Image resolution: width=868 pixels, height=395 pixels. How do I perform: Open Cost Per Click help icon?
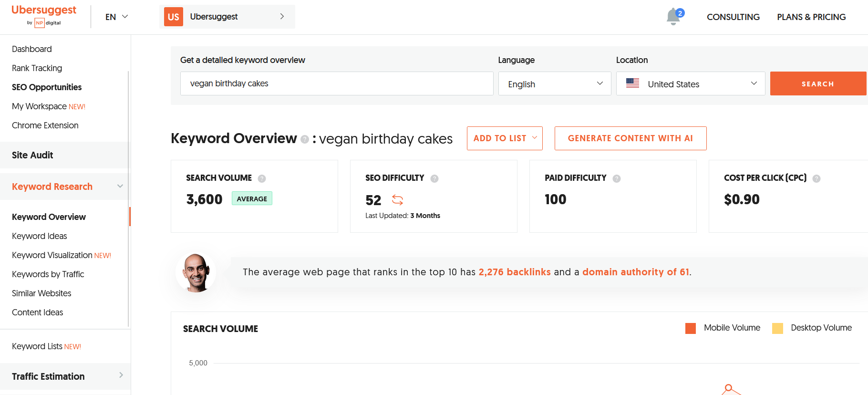816,178
